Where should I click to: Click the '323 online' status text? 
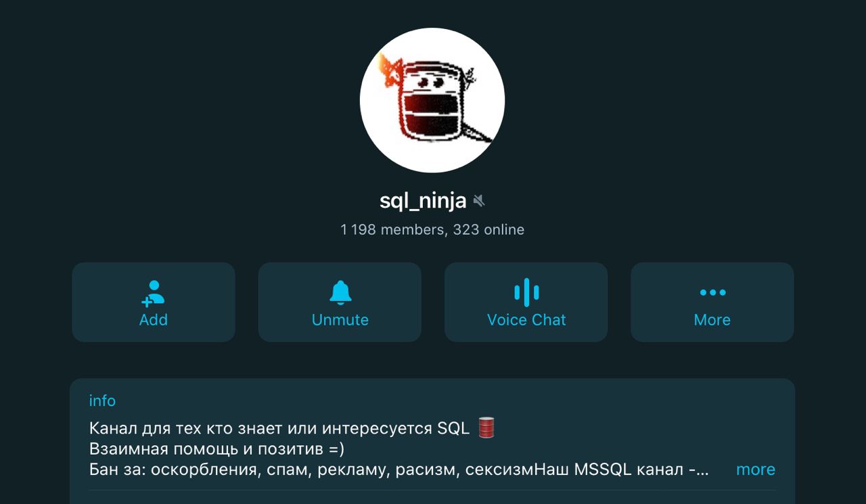488,230
